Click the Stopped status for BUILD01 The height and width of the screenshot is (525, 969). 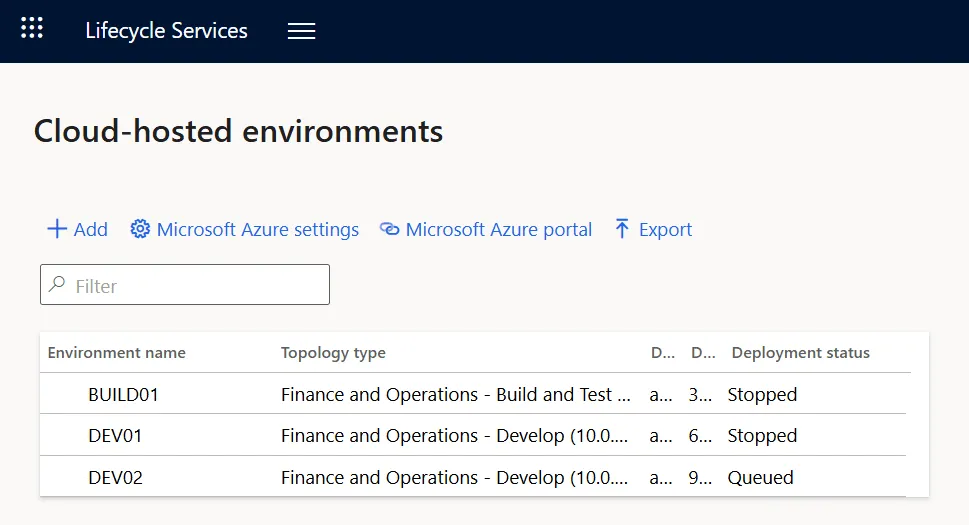click(762, 395)
